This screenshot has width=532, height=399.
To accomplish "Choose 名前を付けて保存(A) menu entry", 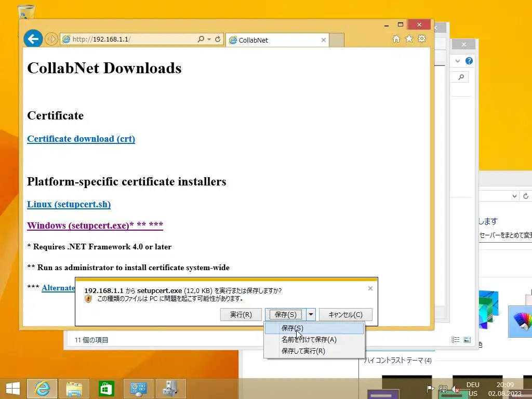I will coord(314,340).
